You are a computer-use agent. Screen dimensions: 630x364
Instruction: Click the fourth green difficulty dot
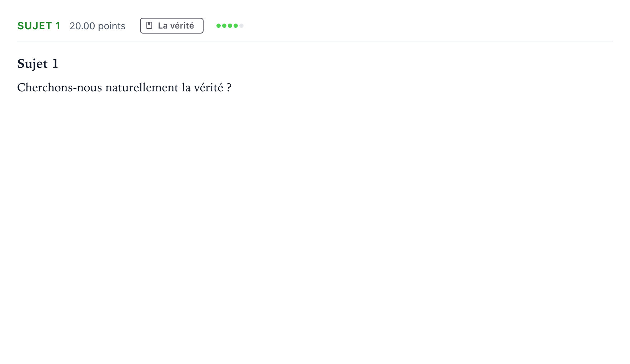click(236, 26)
